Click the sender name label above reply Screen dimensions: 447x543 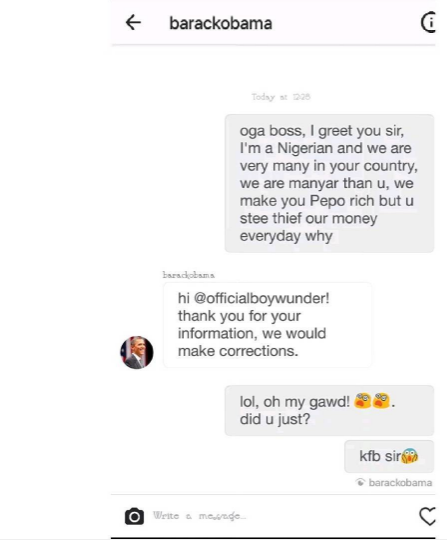click(x=189, y=275)
